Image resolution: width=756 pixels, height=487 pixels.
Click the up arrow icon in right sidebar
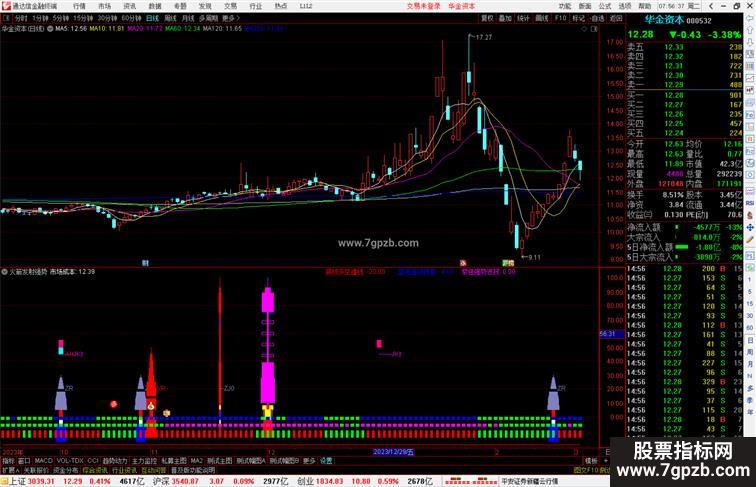(750, 30)
